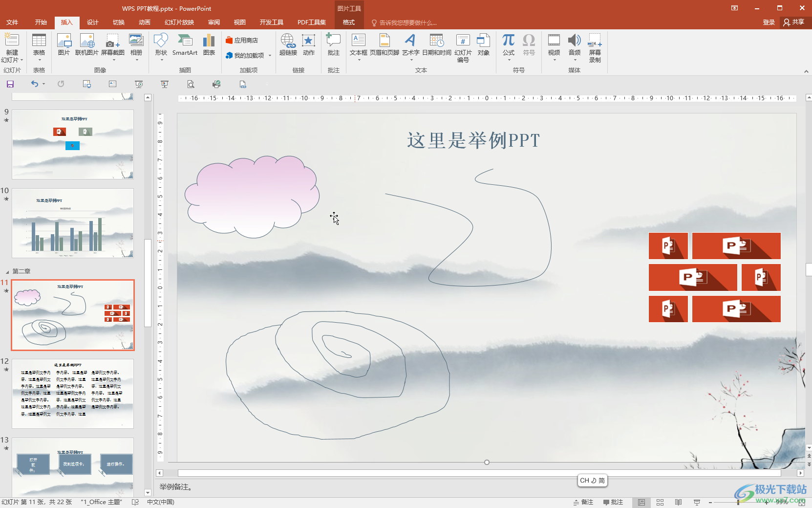Screen dimensions: 812x508
Task: Click fit slide to window icon
Action: coord(801,502)
